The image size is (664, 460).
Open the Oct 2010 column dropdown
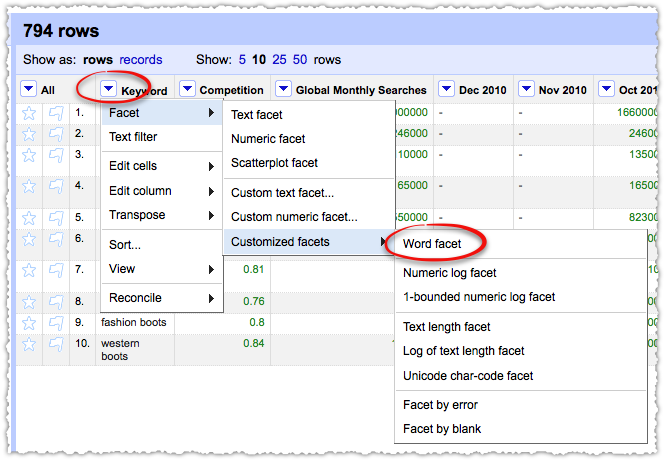click(x=606, y=89)
